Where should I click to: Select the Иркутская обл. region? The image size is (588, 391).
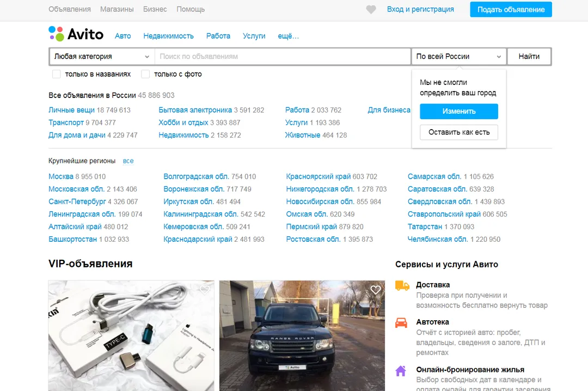pos(188,202)
